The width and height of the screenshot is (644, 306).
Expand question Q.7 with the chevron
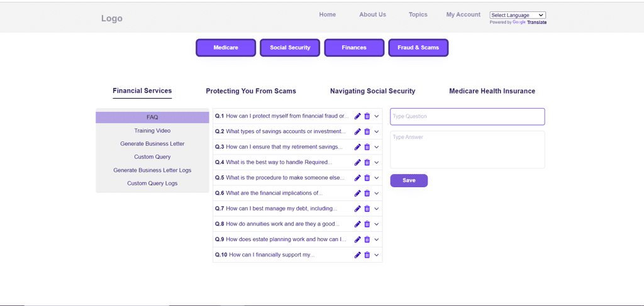[x=377, y=209]
